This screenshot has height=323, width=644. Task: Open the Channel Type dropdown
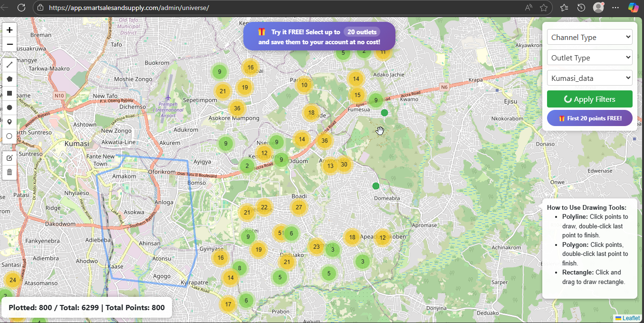point(589,37)
